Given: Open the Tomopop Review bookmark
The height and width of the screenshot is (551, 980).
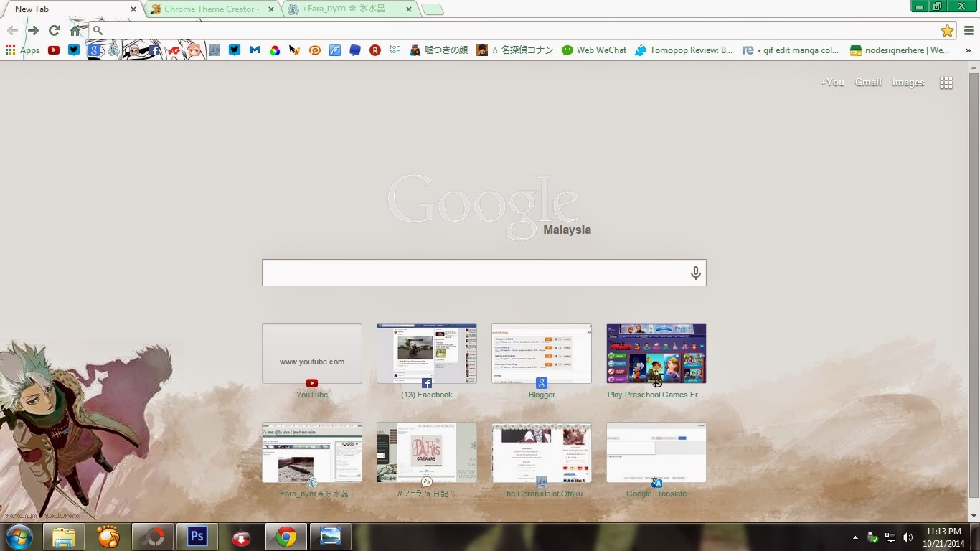Looking at the screenshot, I should click(684, 50).
